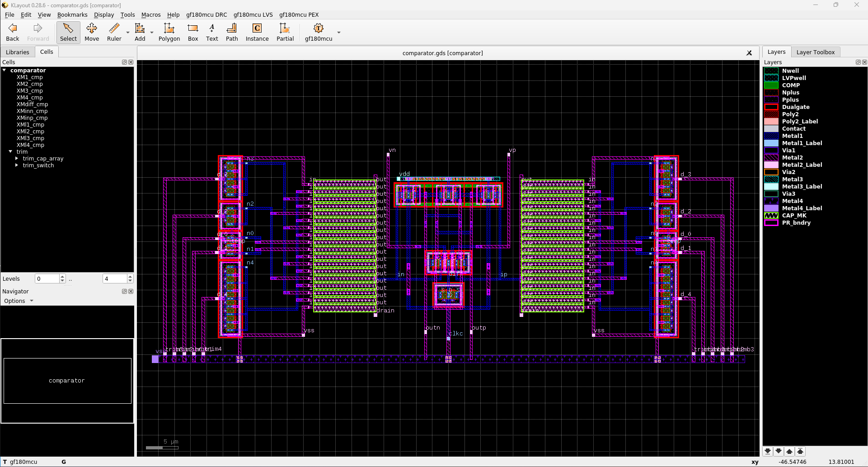Select the Text tool
Screen dimensions: 868x467
(x=212, y=32)
